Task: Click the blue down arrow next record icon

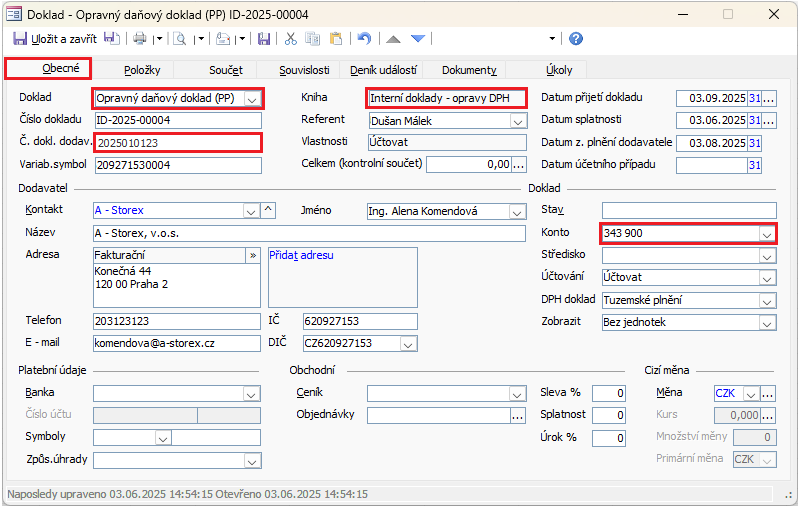Action: click(x=418, y=39)
